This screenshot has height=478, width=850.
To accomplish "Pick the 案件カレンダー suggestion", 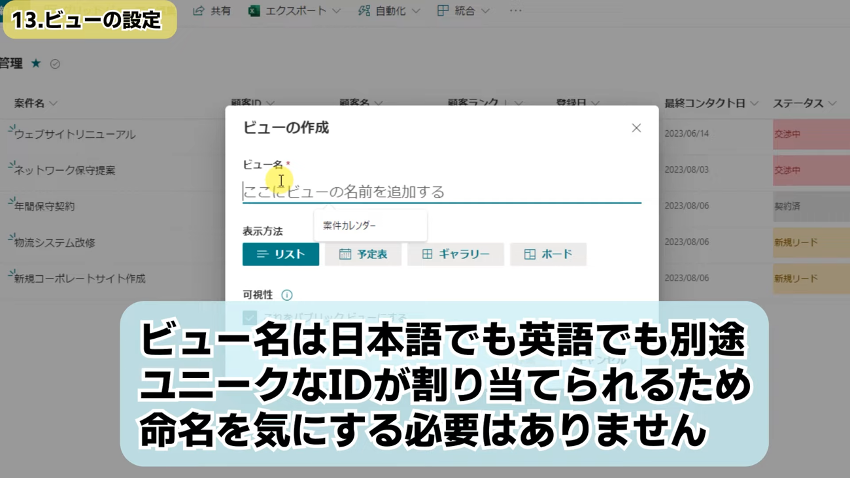I will (x=350, y=226).
